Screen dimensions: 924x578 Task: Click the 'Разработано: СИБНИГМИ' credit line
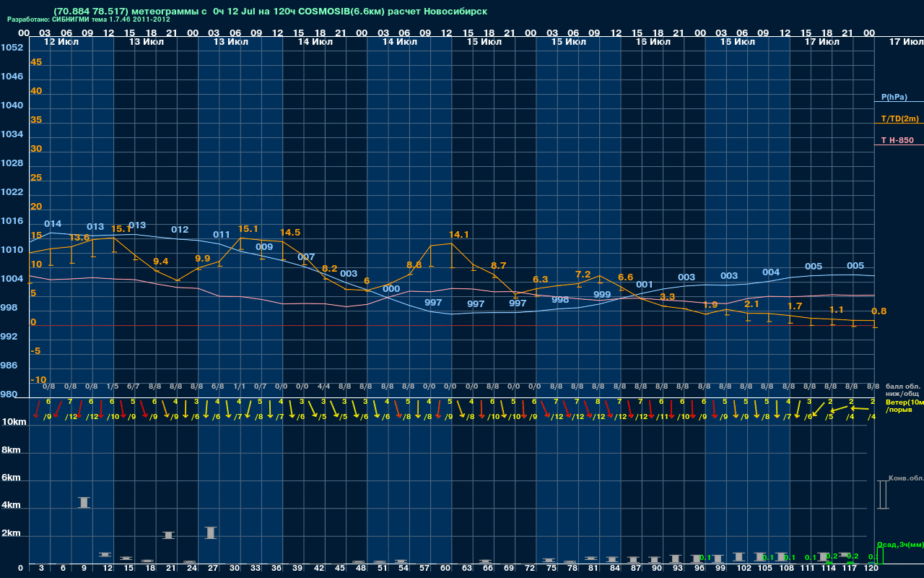(x=89, y=20)
